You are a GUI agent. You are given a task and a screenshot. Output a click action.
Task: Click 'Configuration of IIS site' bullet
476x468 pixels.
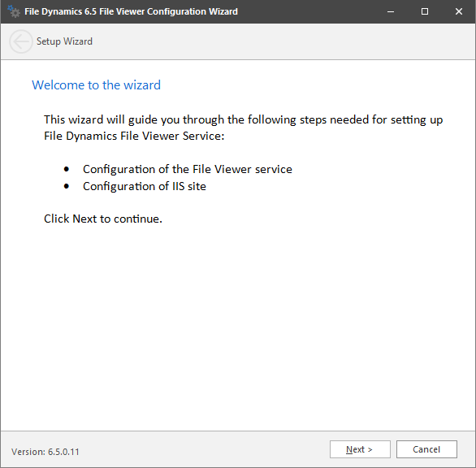click(145, 186)
